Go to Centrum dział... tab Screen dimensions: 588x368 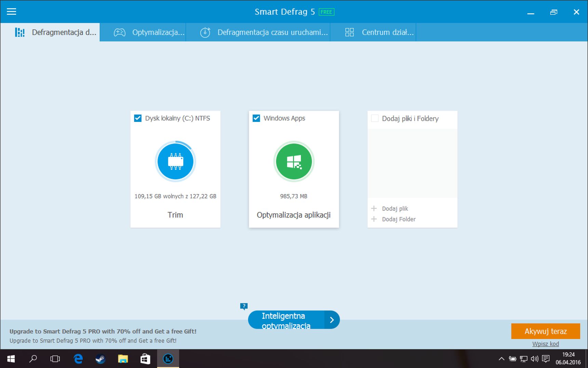[373, 32]
